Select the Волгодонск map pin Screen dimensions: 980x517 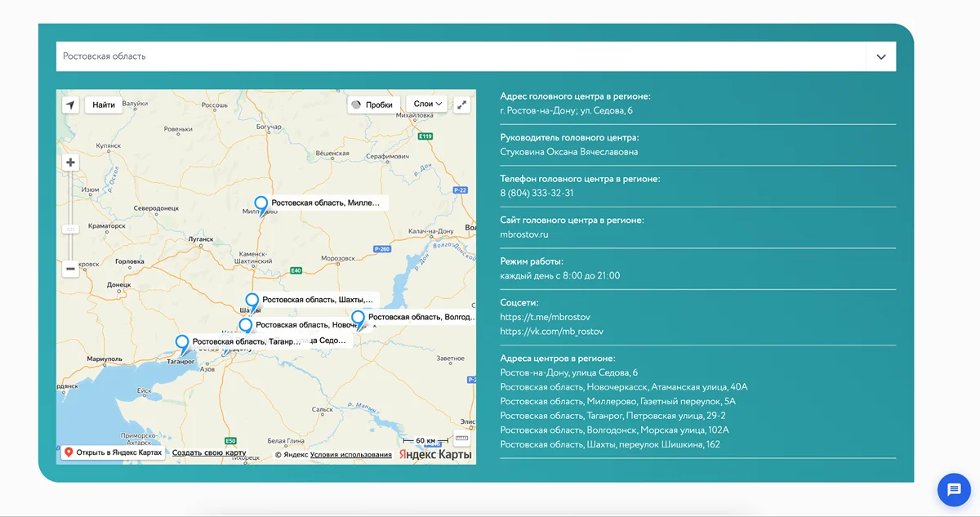coord(358,320)
